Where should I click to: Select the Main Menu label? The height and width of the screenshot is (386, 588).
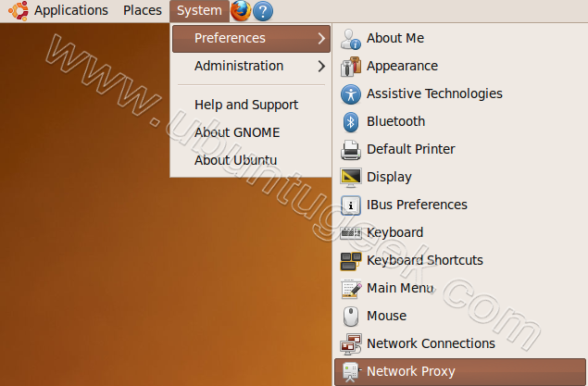[400, 288]
